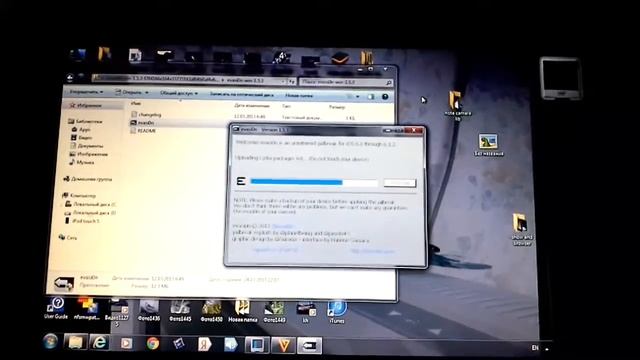
Task: Toggle the preview pane button in Explorer
Action: pyautogui.click(x=371, y=97)
